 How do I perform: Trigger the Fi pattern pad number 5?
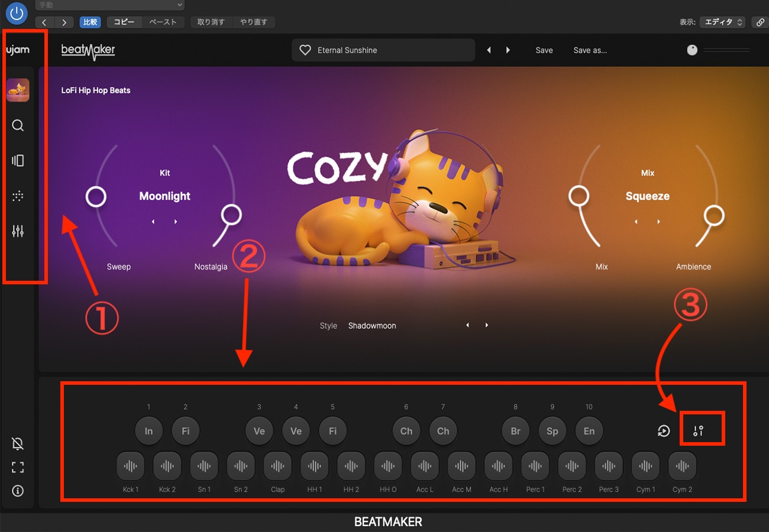[333, 431]
